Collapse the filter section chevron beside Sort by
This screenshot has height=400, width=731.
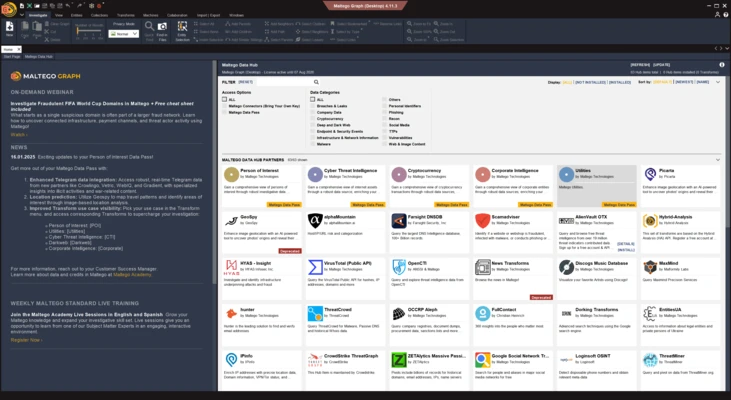click(x=718, y=82)
